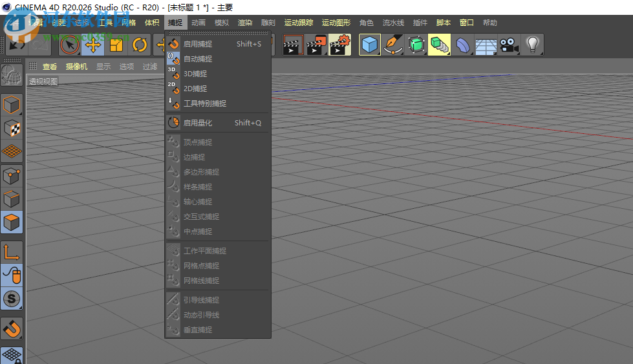This screenshot has height=364, width=633.
Task: Click 网格点捕捉 menu entry
Action: click(x=218, y=266)
